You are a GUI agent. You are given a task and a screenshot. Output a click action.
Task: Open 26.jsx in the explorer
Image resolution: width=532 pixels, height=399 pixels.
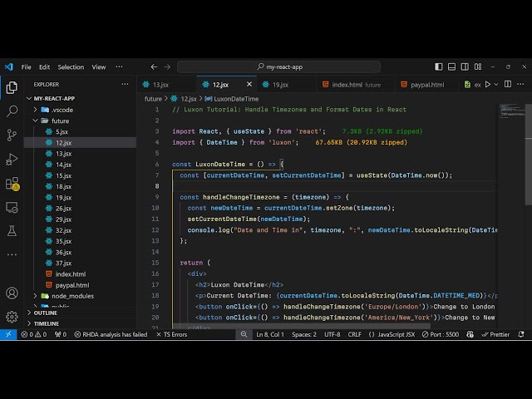tap(63, 208)
